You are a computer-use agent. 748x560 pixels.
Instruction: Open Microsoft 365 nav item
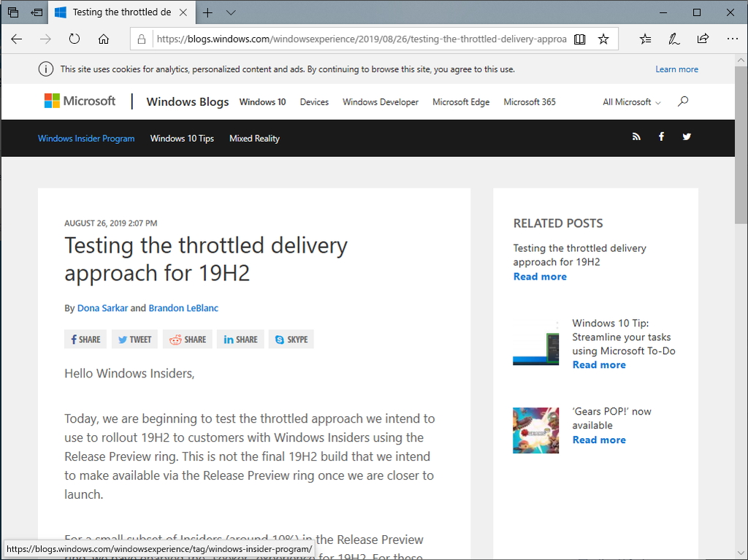tap(530, 101)
